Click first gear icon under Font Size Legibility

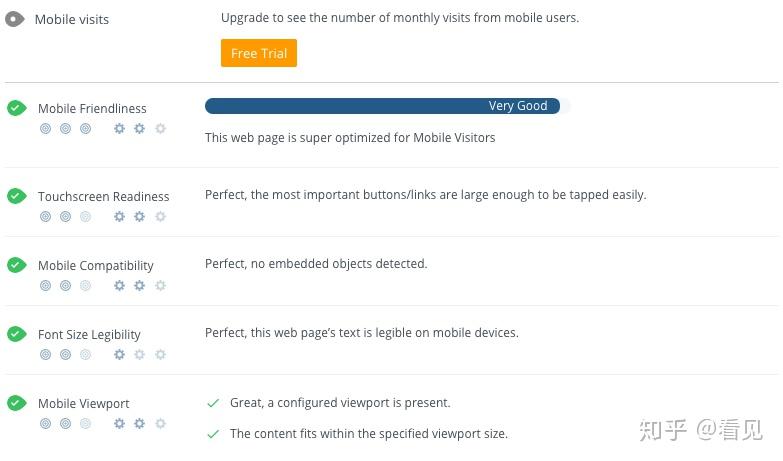point(119,354)
